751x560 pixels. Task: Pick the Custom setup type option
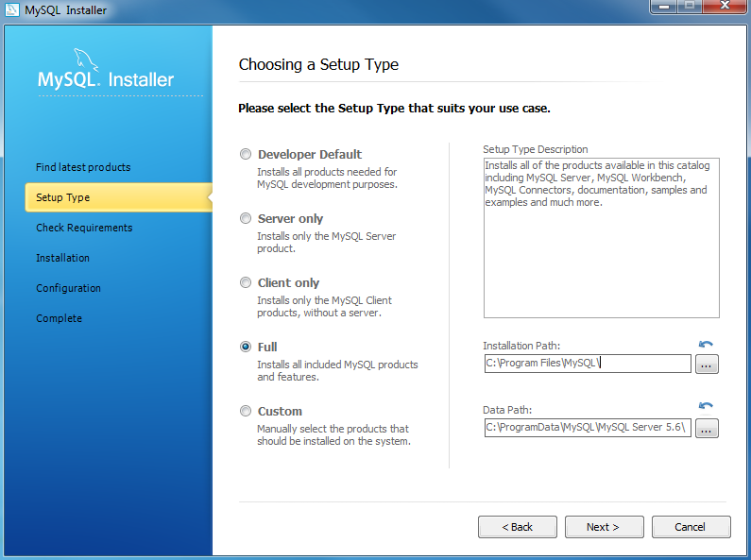pos(246,411)
